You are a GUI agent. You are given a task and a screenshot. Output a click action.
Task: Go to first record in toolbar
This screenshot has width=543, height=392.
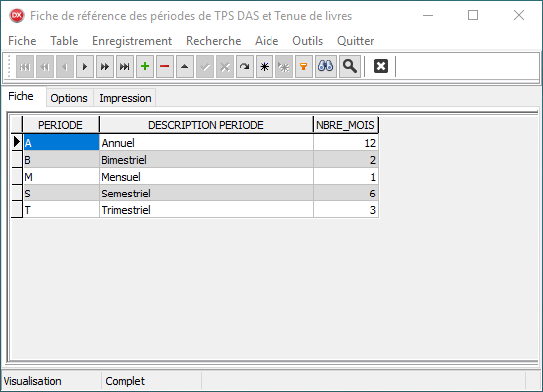point(25,66)
